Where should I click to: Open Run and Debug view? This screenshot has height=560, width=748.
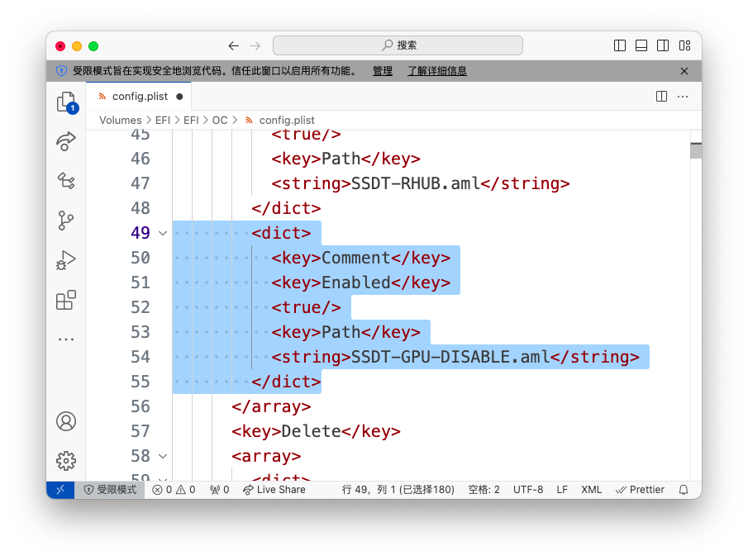tap(66, 260)
